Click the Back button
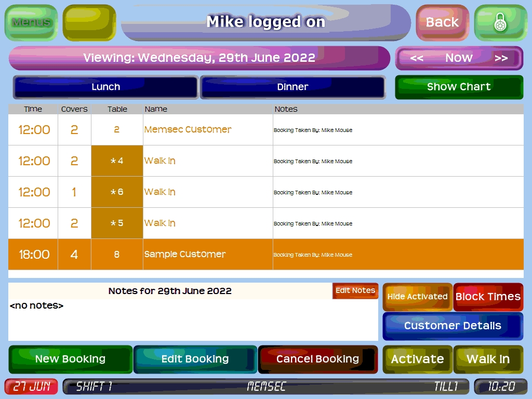This screenshot has width=532, height=399. 442,22
